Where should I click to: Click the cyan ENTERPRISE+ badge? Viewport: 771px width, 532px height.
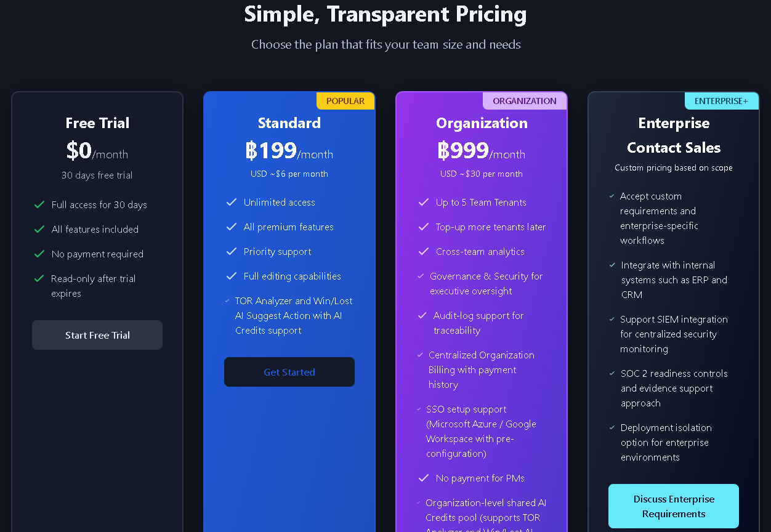721,101
